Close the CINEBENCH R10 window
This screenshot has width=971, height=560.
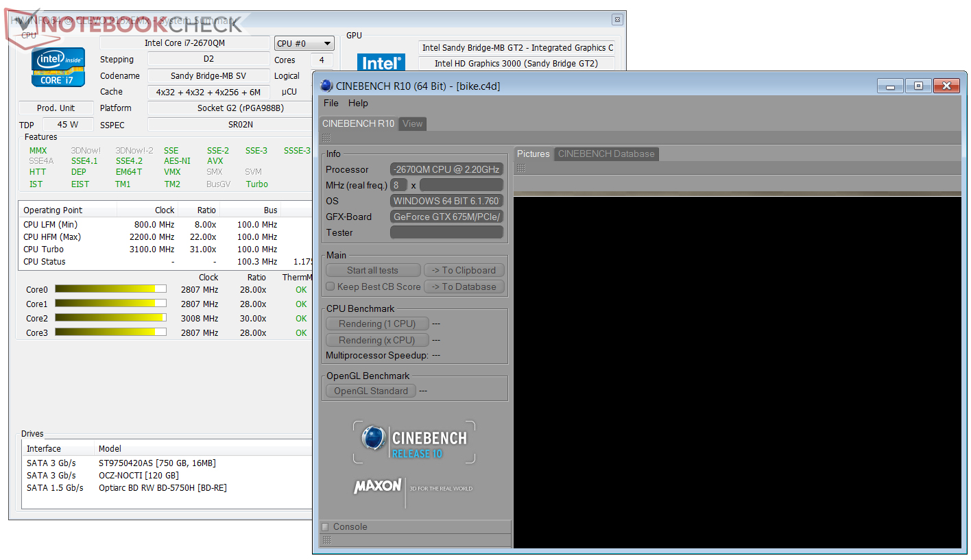point(946,86)
